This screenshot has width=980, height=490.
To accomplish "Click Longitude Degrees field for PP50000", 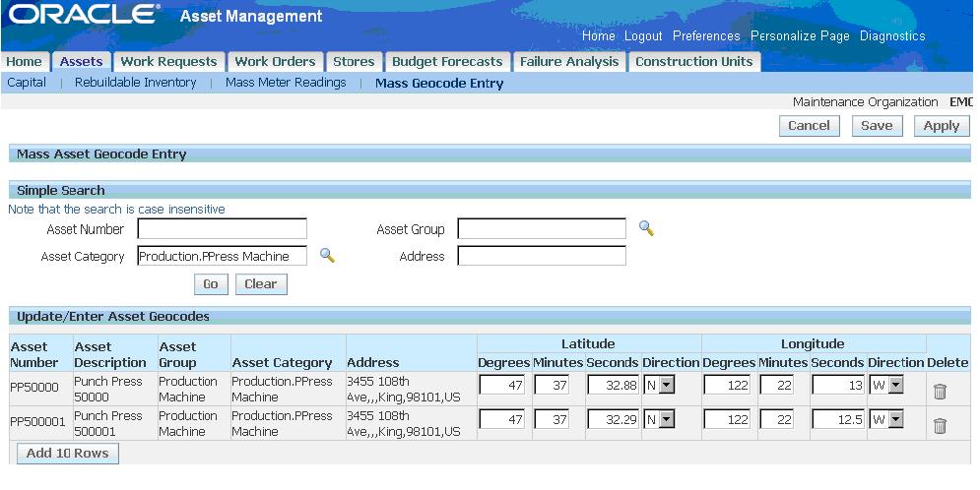I will tap(728, 385).
